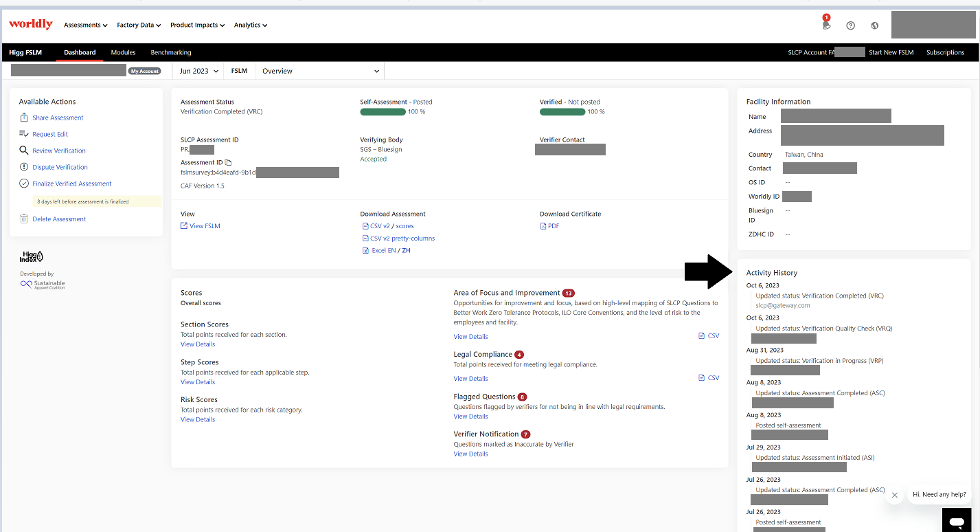The width and height of the screenshot is (980, 532).
Task: Click the Finalize Verified Assessment link
Action: coord(72,184)
